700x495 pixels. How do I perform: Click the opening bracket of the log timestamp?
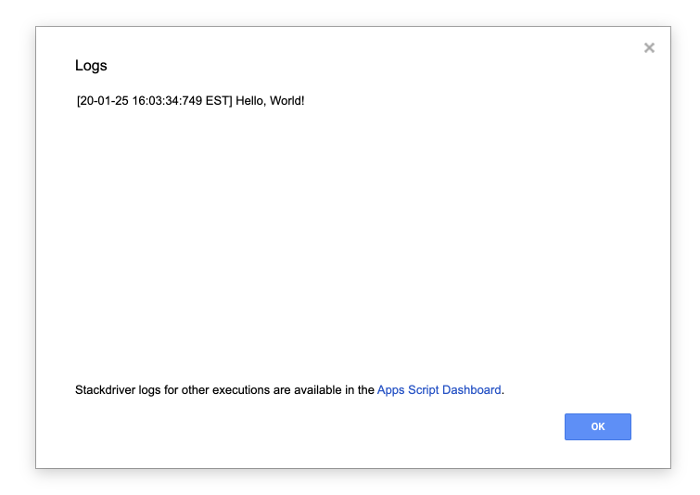point(78,101)
